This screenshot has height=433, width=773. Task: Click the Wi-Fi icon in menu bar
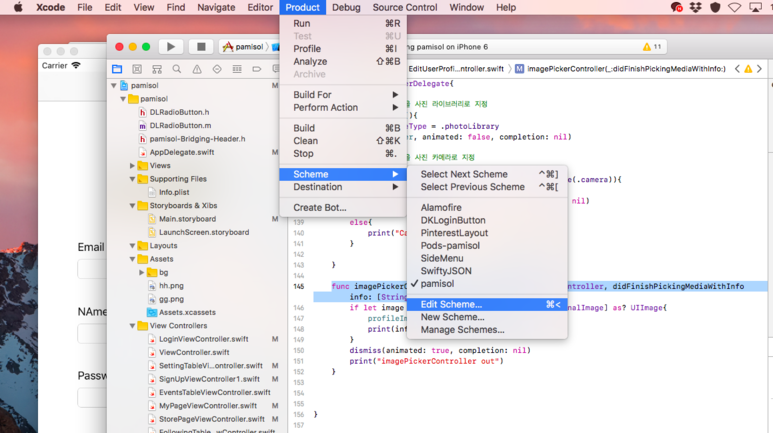[x=735, y=7]
